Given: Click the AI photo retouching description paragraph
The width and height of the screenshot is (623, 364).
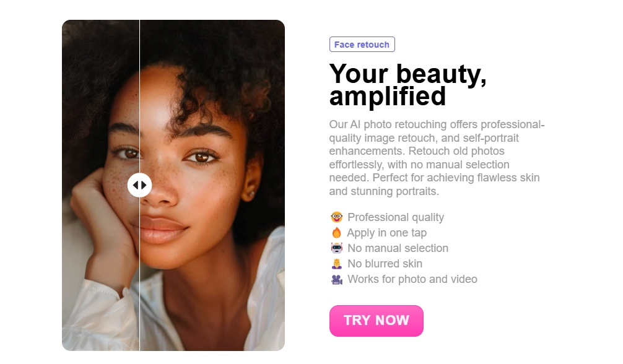Looking at the screenshot, I should [x=436, y=158].
